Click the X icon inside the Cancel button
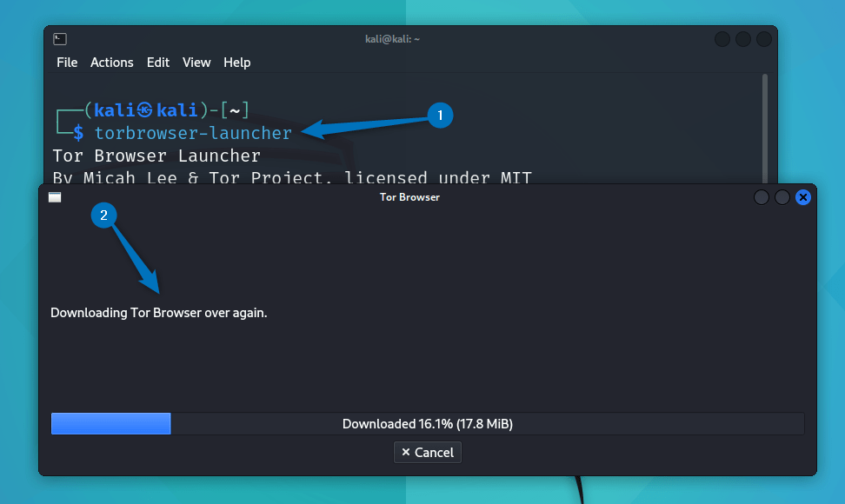The height and width of the screenshot is (504, 845). (x=405, y=452)
